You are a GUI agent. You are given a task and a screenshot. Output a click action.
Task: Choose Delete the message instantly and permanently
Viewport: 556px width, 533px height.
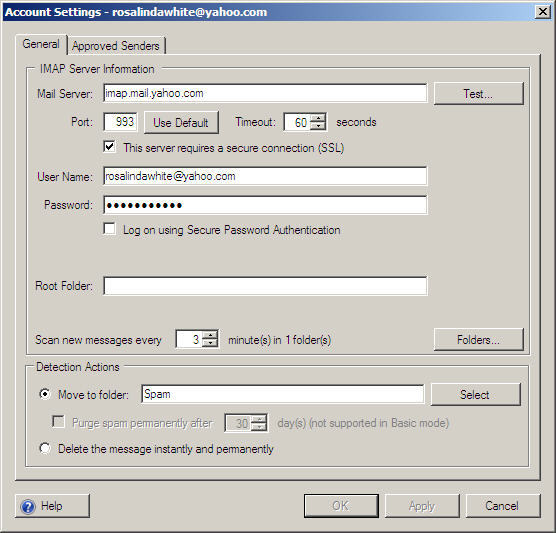point(45,448)
